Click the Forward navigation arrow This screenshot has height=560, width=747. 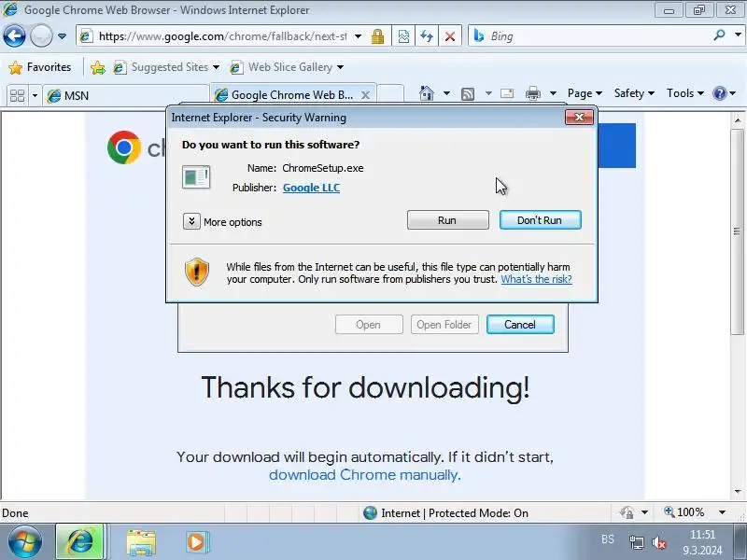coord(41,35)
